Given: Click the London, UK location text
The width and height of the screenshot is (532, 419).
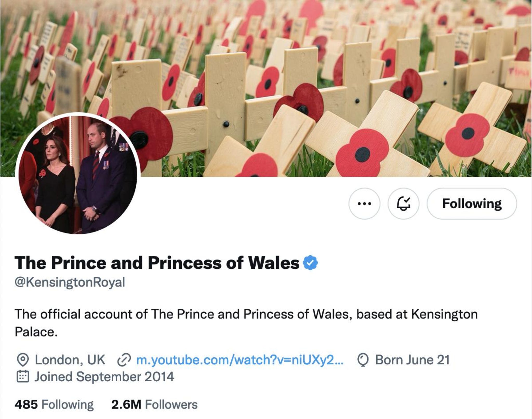Looking at the screenshot, I should coord(70,360).
